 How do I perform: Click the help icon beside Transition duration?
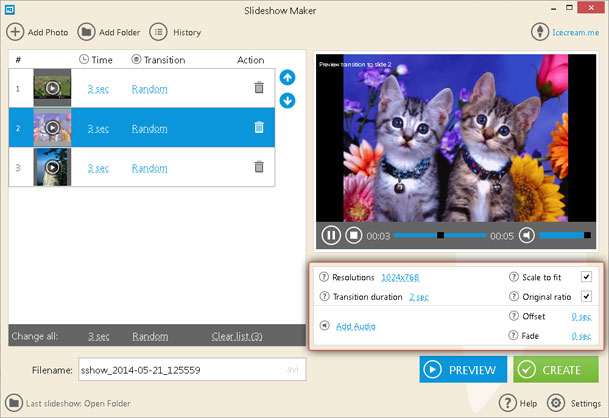click(x=324, y=296)
